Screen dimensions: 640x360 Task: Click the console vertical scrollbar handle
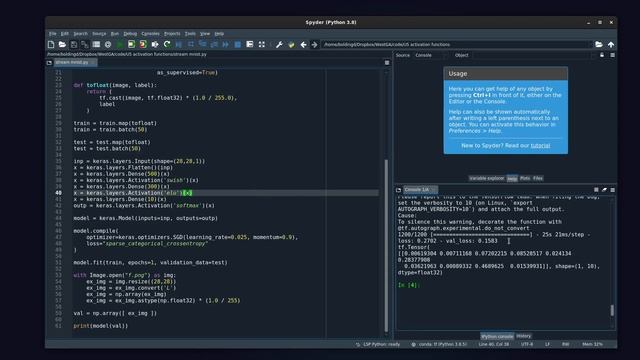click(x=612, y=310)
